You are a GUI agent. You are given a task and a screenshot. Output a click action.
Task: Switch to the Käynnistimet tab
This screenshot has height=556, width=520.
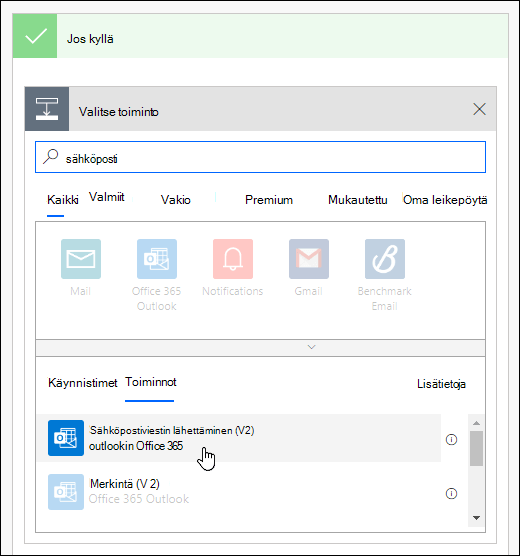[x=83, y=383]
